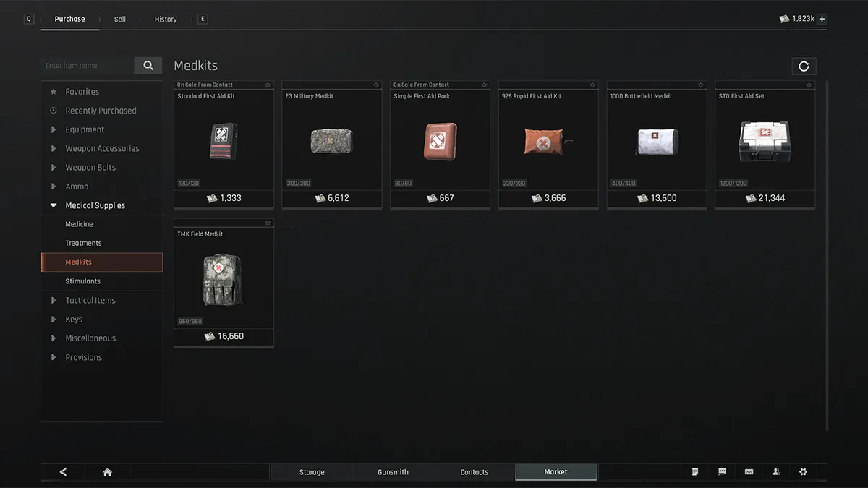Open the settings gear icon
This screenshot has width=868, height=488.
click(x=803, y=472)
